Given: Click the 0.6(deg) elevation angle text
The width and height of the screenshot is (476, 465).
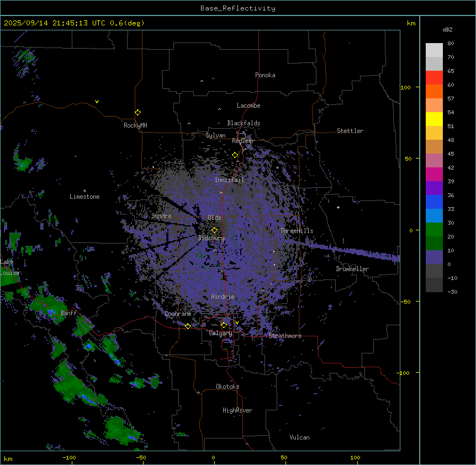Looking at the screenshot, I should pyautogui.click(x=127, y=23).
